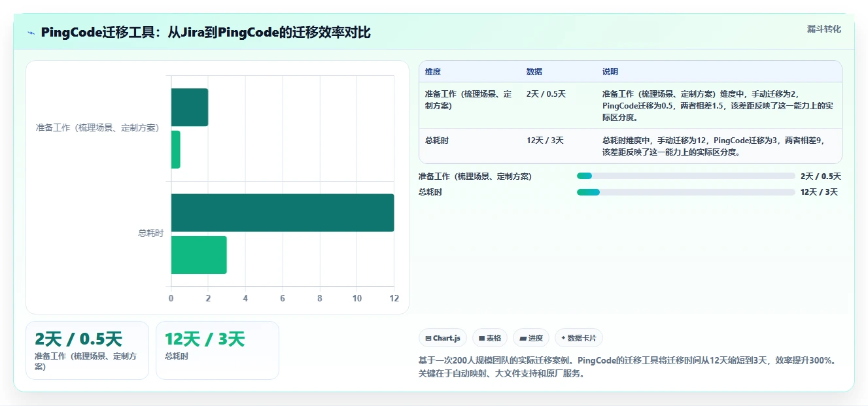
Task: Select the 进度 chip
Action: pyautogui.click(x=531, y=338)
